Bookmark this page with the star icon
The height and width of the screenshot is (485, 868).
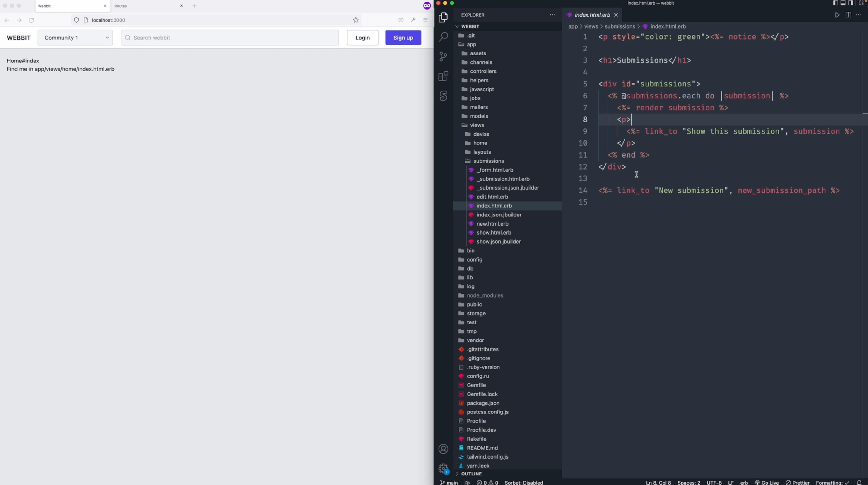click(355, 20)
